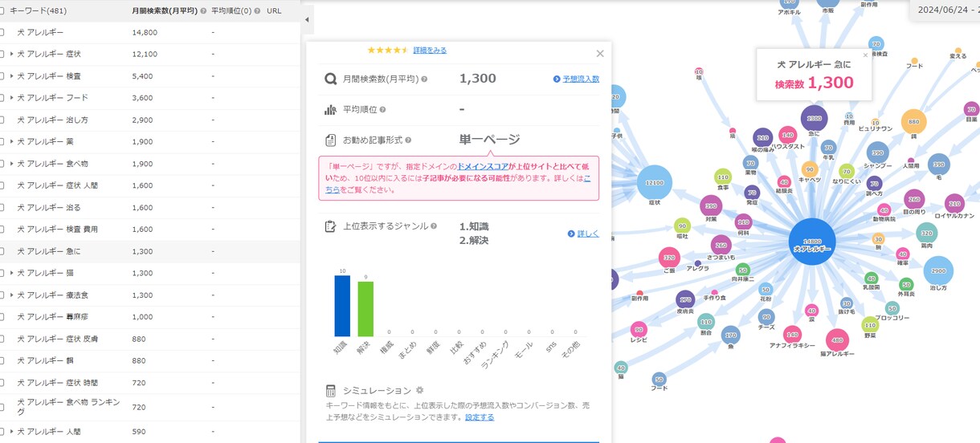980x443 pixels.
Task: Click the arrow icon beside 詳しく
Action: (x=571, y=234)
